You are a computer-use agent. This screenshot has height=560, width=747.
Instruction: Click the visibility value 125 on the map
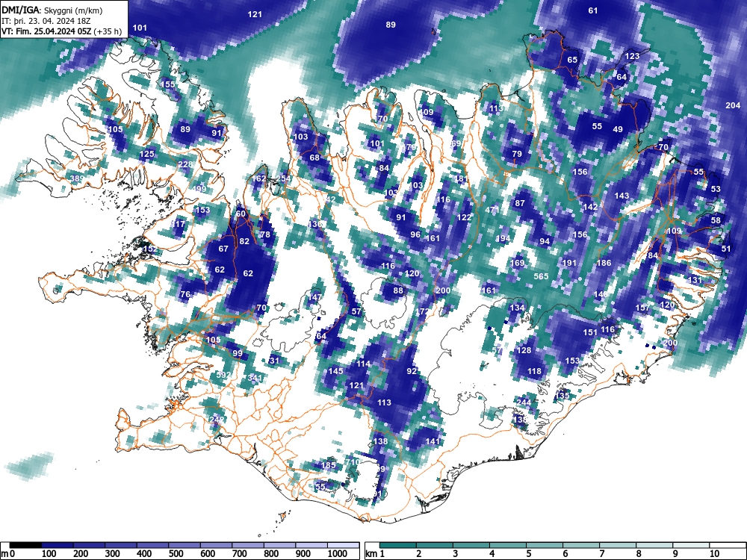pyautogui.click(x=146, y=155)
